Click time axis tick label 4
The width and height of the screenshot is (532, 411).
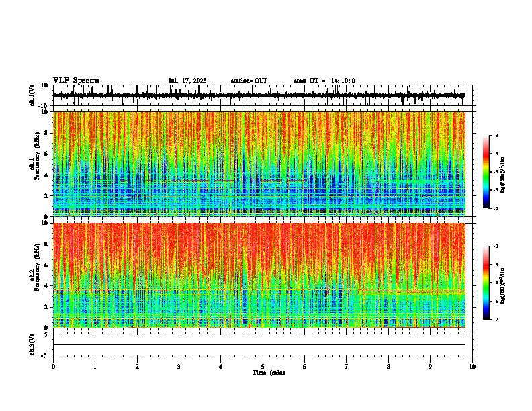[221, 367]
